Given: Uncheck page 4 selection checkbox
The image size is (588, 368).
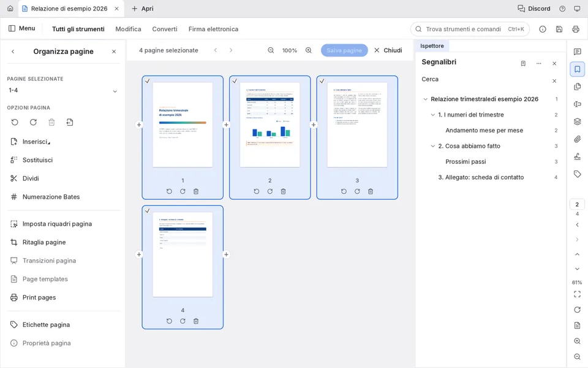Looking at the screenshot, I should click(148, 210).
